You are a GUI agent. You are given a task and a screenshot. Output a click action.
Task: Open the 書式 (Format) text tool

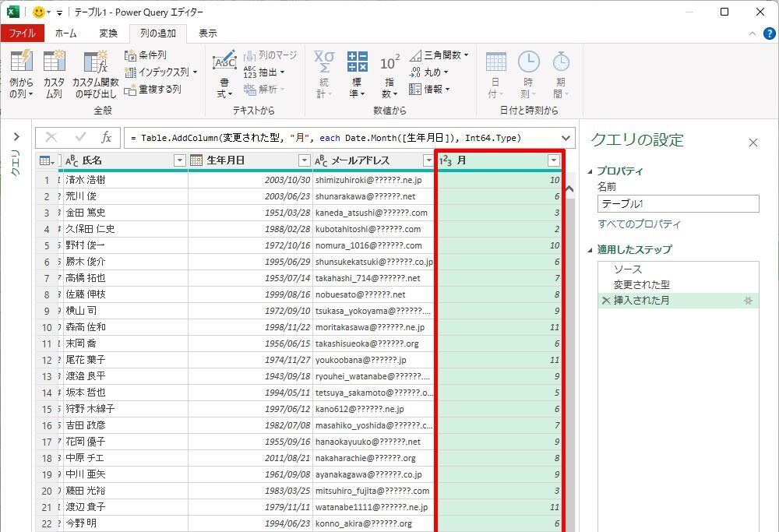[224, 62]
